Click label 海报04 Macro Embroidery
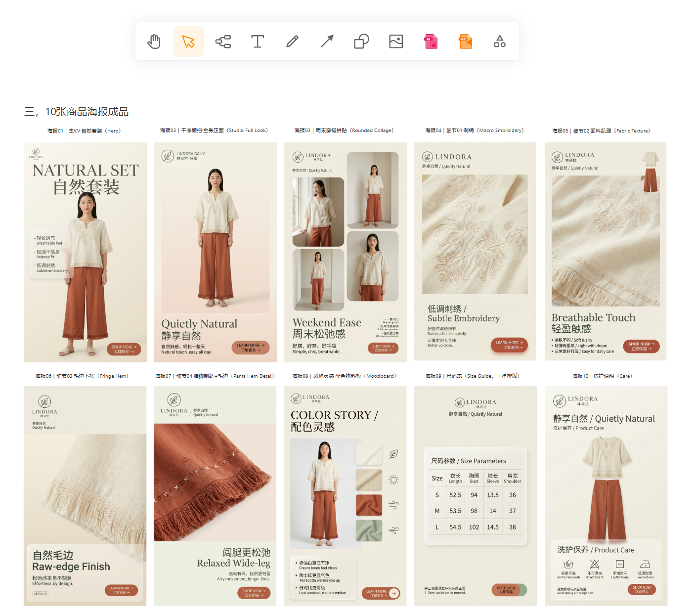The width and height of the screenshot is (695, 616). coord(475,131)
